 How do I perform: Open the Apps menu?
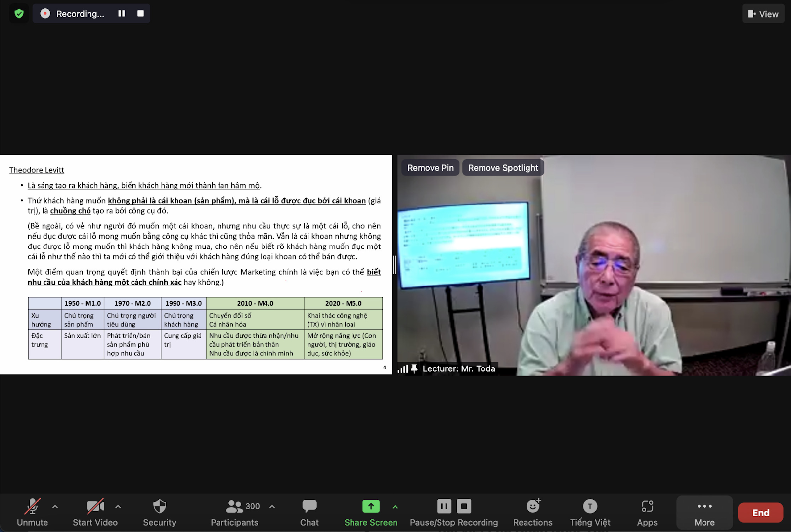pos(647,513)
